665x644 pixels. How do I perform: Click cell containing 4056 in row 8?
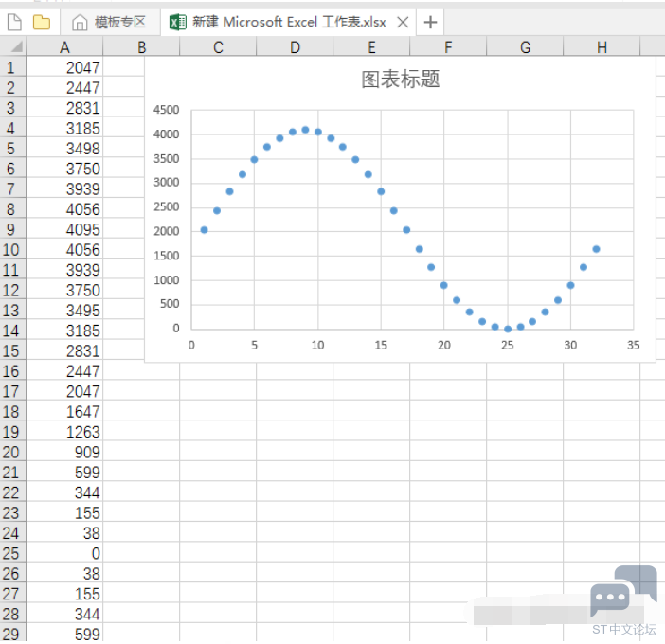64,209
